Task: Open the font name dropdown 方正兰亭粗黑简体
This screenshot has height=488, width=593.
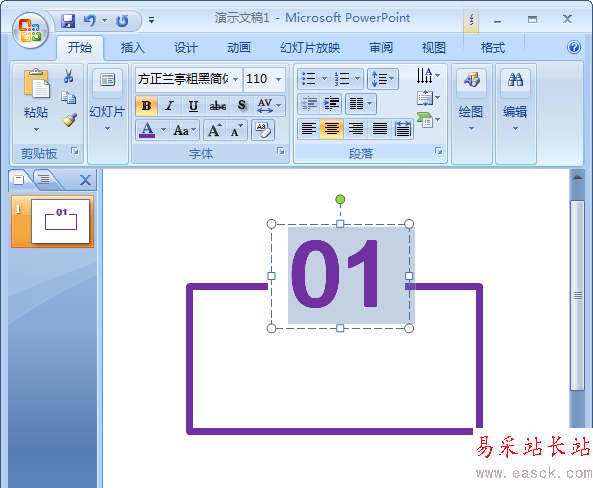Action: tap(235, 79)
